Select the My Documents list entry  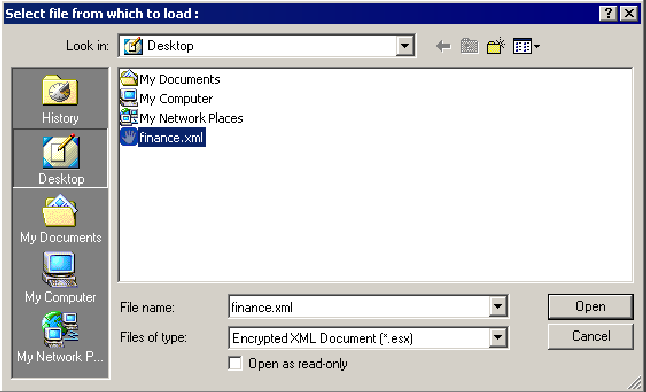coord(180,79)
